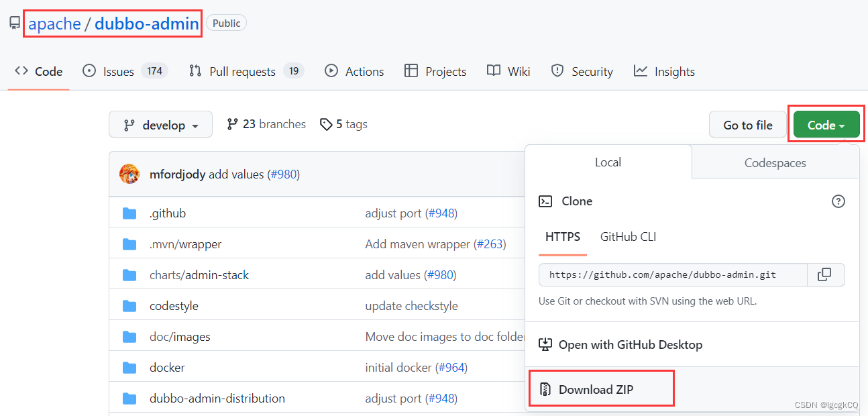
Task: Click mfordjody's avatar image
Action: 129,174
